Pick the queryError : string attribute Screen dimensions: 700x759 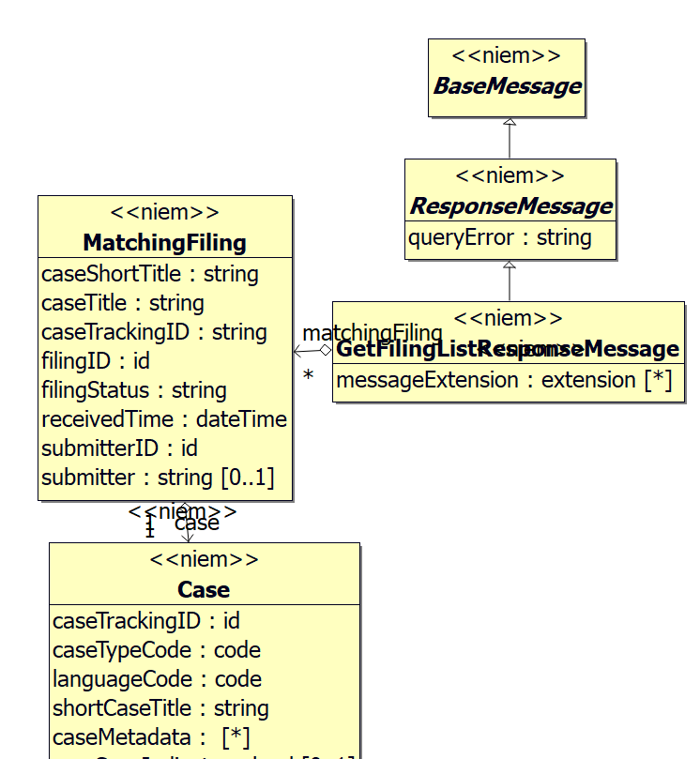[499, 237]
